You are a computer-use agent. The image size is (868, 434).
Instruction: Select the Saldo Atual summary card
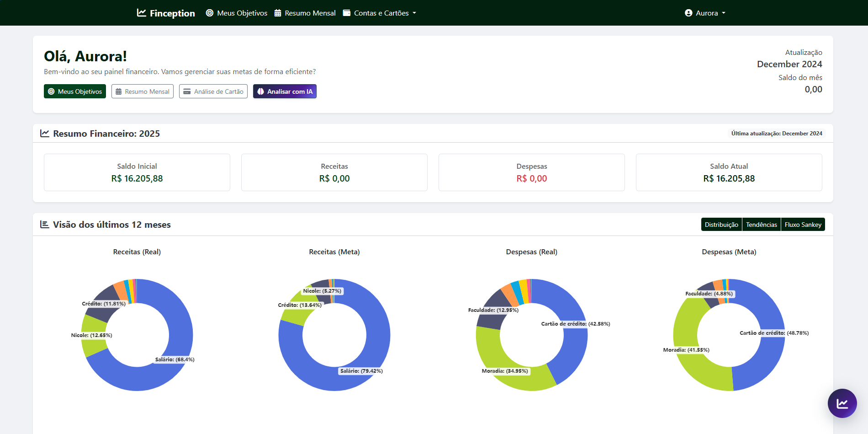729,172
